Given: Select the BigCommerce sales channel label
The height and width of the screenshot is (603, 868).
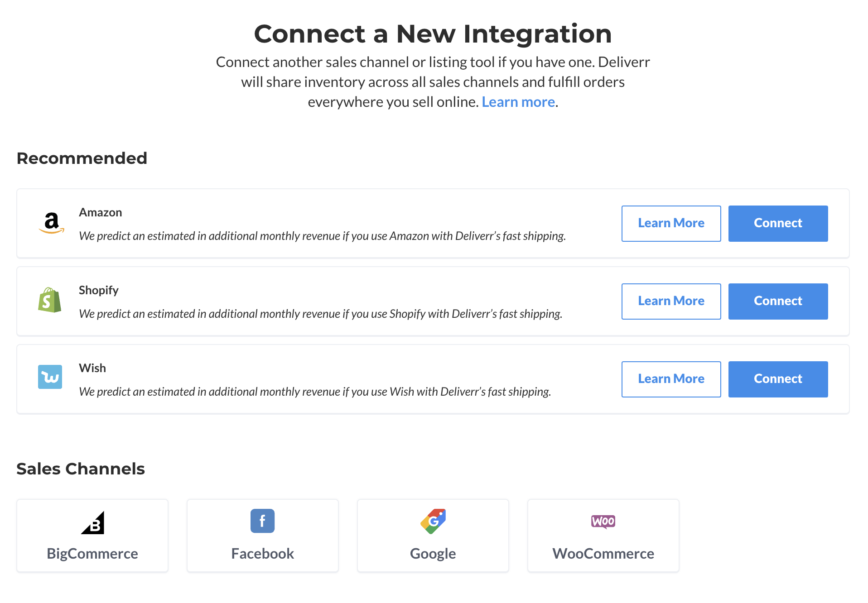Looking at the screenshot, I should [x=92, y=554].
